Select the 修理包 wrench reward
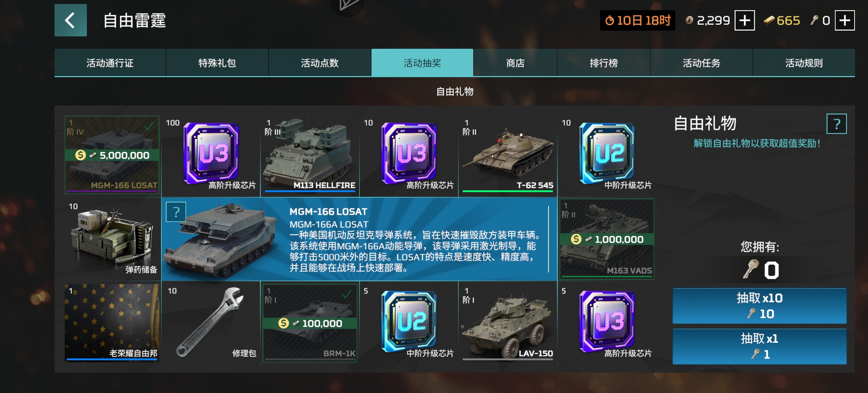This screenshot has width=868, height=393. point(211,323)
